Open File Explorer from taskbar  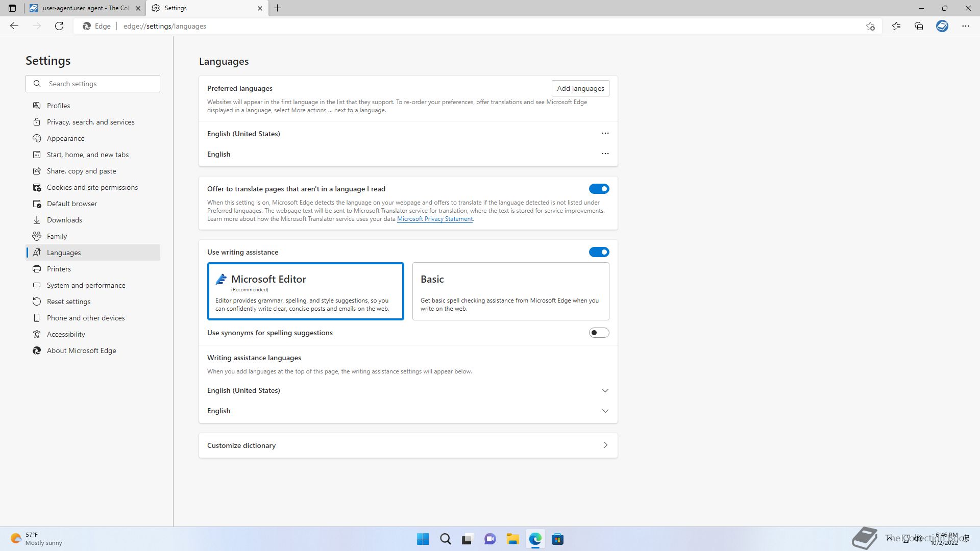512,539
